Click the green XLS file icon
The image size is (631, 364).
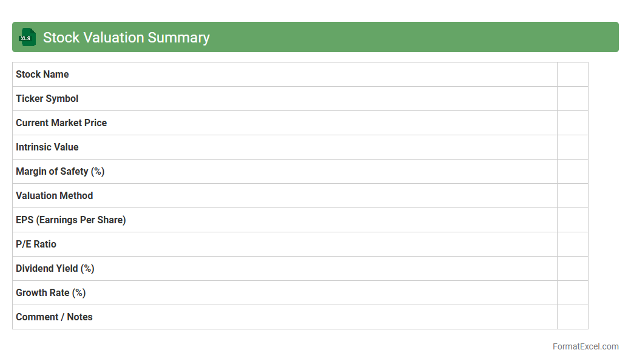coord(27,37)
